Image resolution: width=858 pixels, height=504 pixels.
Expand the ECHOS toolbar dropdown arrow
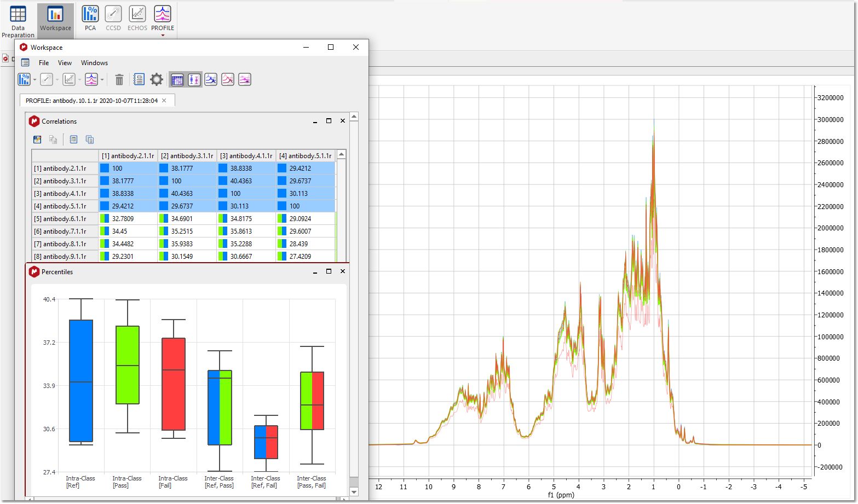pyautogui.click(x=79, y=80)
